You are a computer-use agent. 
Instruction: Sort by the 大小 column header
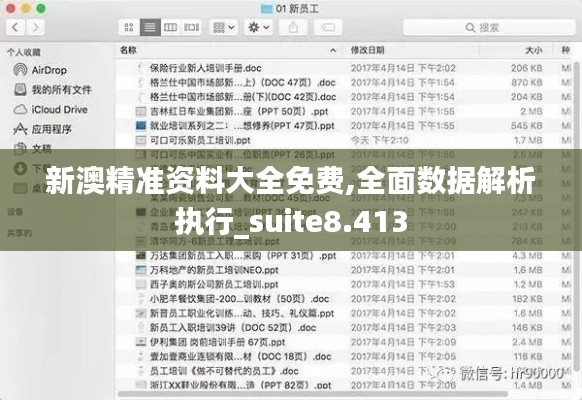tap(534, 50)
